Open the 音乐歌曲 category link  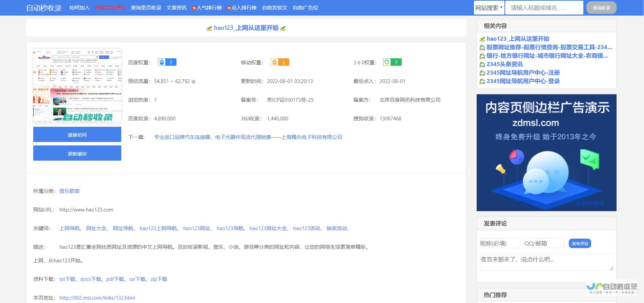pyautogui.click(x=69, y=191)
